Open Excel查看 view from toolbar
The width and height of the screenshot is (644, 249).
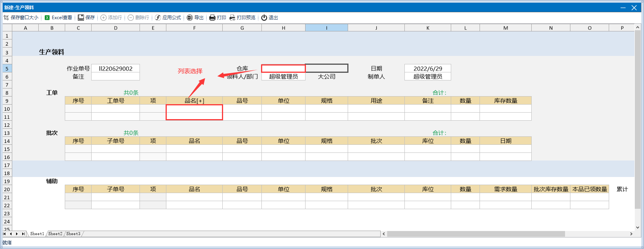(47, 18)
